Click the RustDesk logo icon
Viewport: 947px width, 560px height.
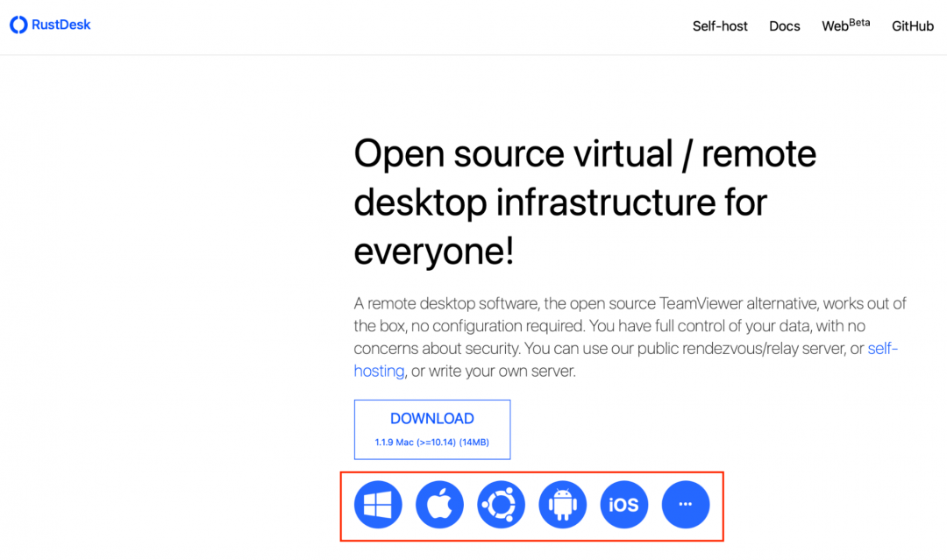[x=18, y=25]
